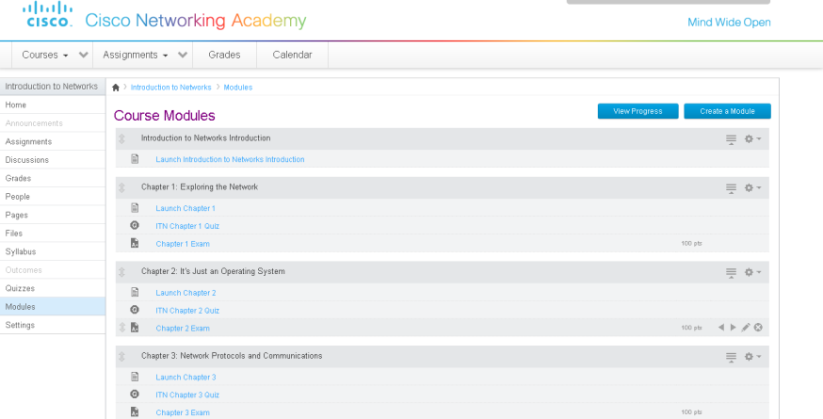Image resolution: width=823 pixels, height=419 pixels.
Task: Open gear dropdown for Introduction to Networks Introduction
Action: pos(753,139)
